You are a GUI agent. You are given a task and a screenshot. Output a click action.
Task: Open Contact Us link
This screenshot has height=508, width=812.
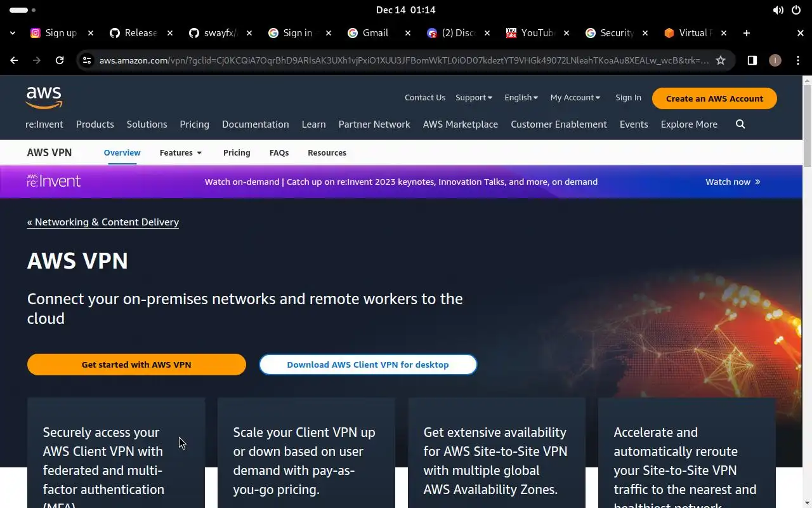click(x=425, y=98)
